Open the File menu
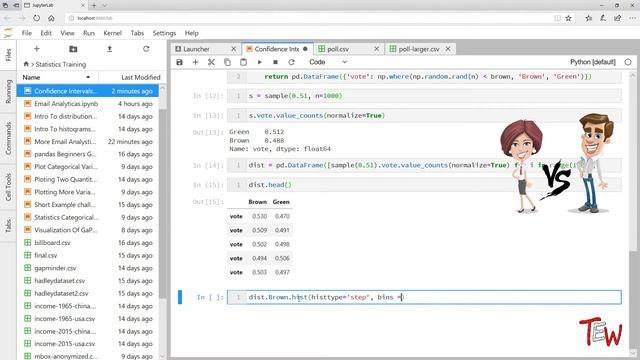640x360 pixels. pyautogui.click(x=27, y=33)
